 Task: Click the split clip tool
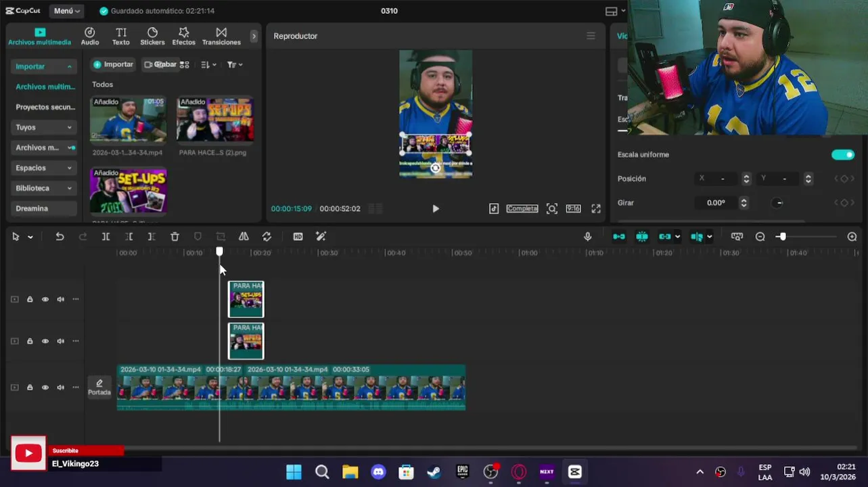click(106, 237)
